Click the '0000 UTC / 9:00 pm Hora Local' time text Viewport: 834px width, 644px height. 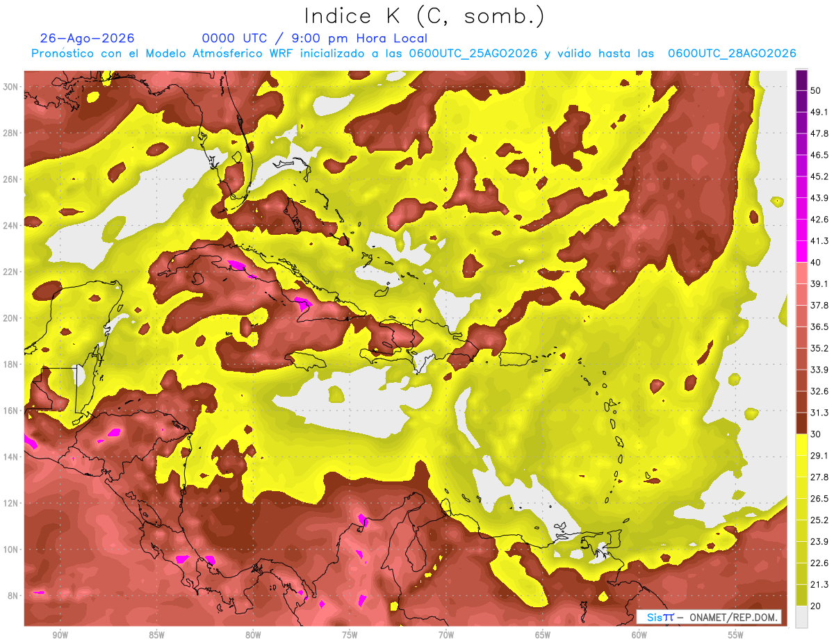[x=315, y=38]
